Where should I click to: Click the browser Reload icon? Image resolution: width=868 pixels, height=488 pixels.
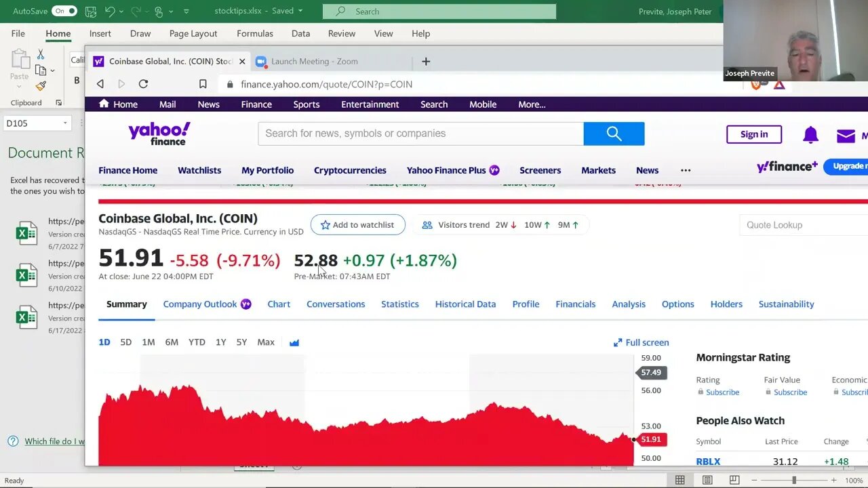pos(143,84)
